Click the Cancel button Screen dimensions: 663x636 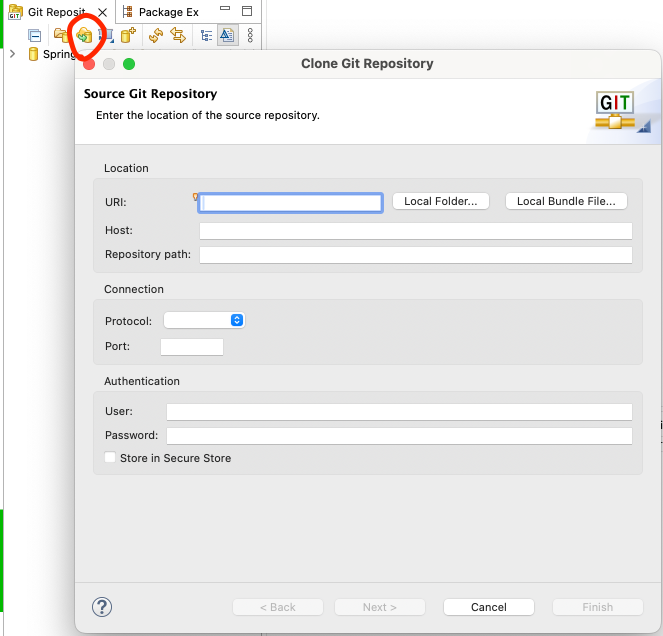tap(489, 607)
